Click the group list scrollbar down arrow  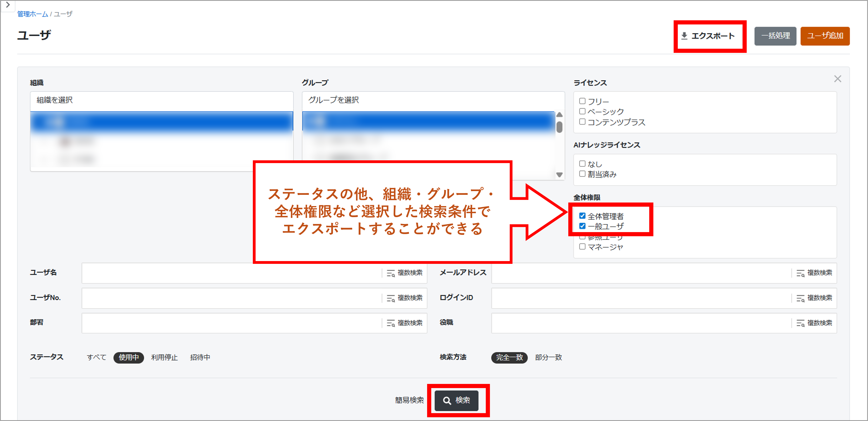[x=559, y=175]
